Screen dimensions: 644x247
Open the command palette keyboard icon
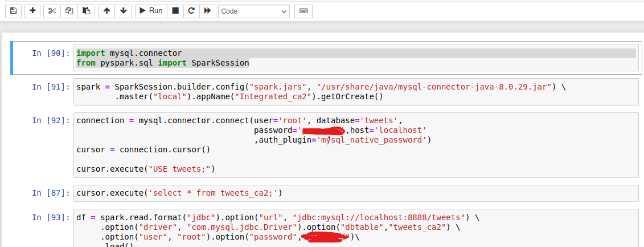pyautogui.click(x=303, y=11)
